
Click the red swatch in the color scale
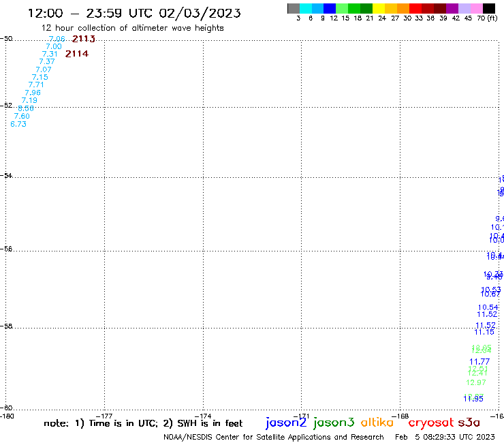pyautogui.click(x=415, y=8)
